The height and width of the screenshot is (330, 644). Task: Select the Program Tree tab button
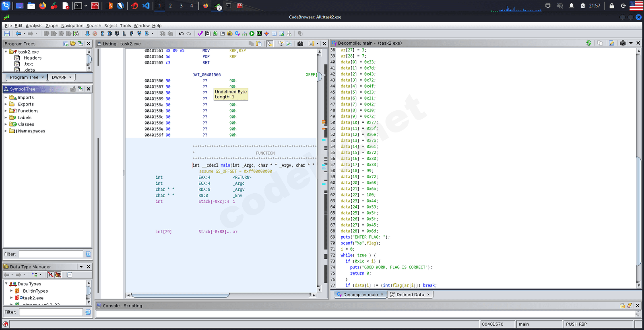24,77
